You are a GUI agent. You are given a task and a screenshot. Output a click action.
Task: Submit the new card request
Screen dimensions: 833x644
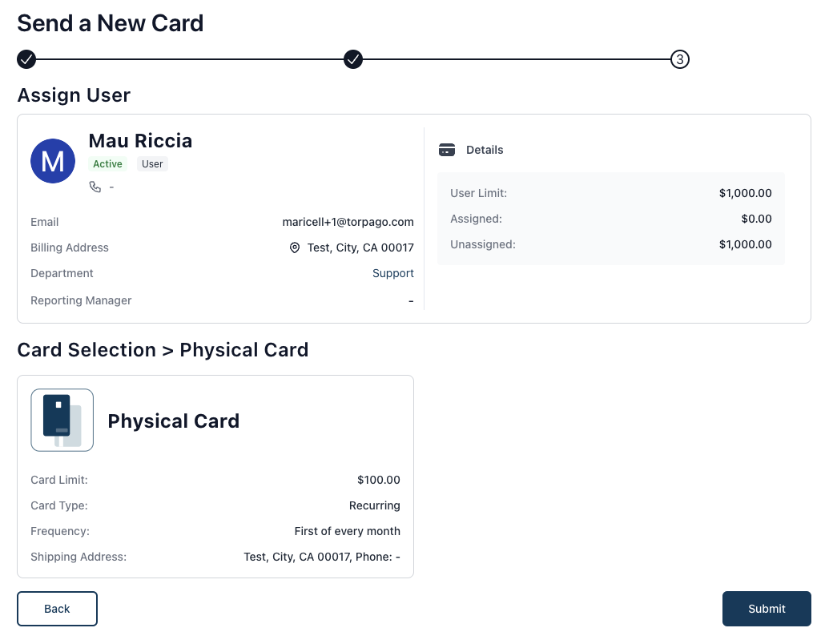click(767, 609)
